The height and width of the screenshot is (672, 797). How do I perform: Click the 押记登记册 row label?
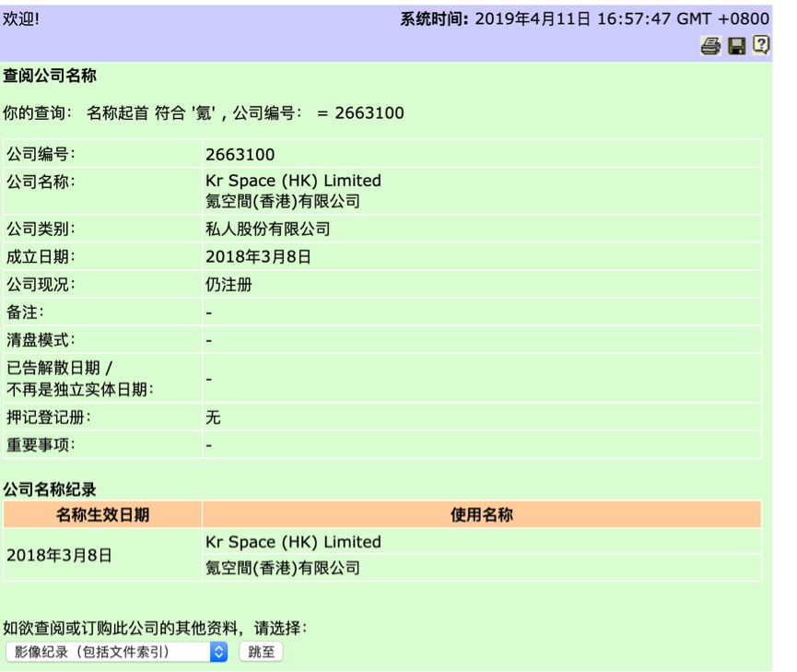(x=48, y=418)
